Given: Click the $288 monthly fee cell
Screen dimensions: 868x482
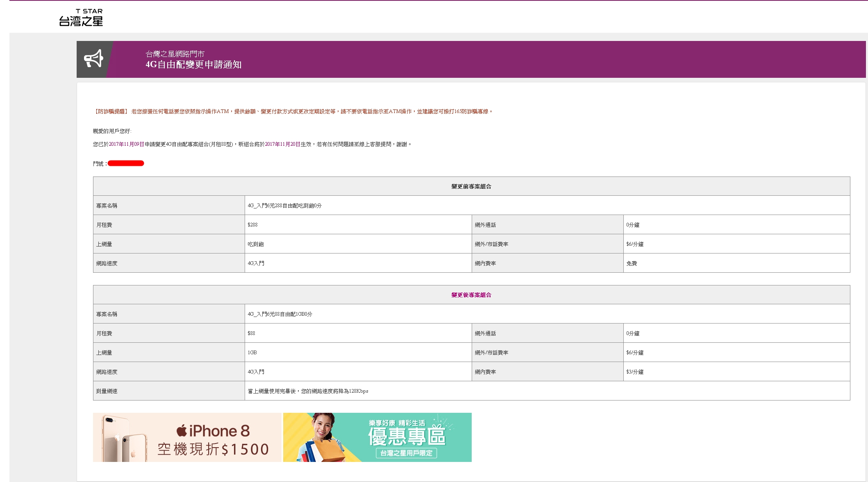Looking at the screenshot, I should click(358, 224).
